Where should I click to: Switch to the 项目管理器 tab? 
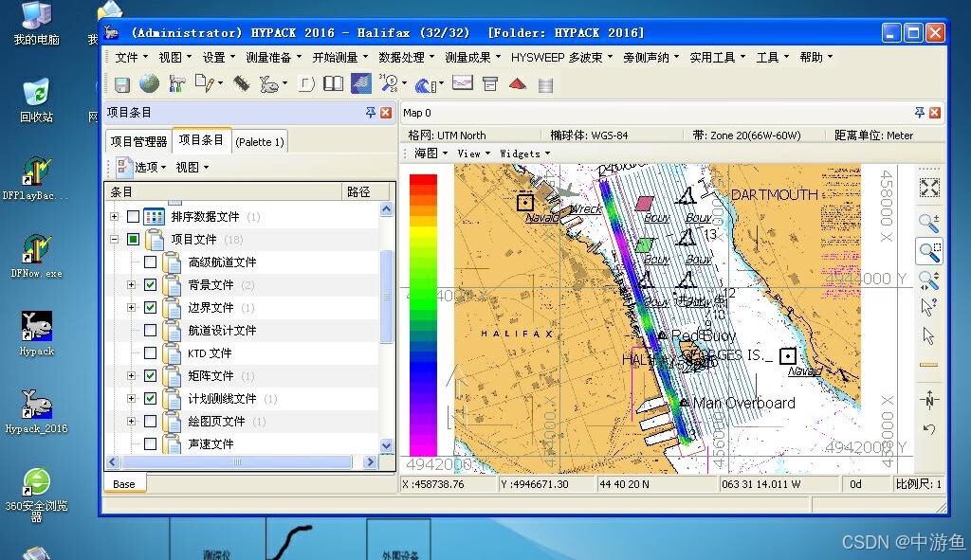click(138, 142)
